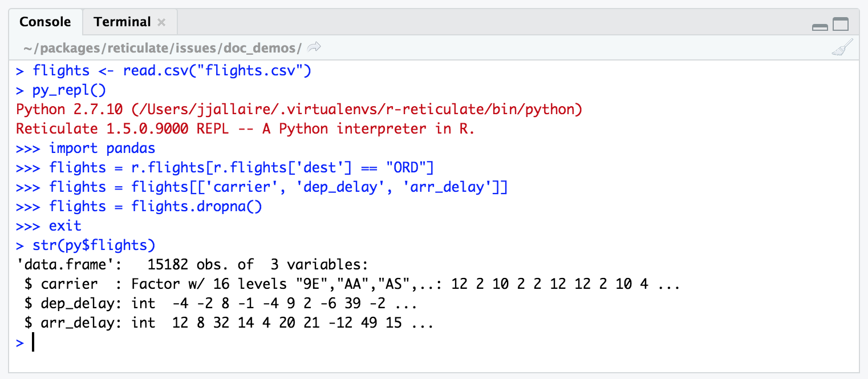Select the Console tab

(45, 22)
